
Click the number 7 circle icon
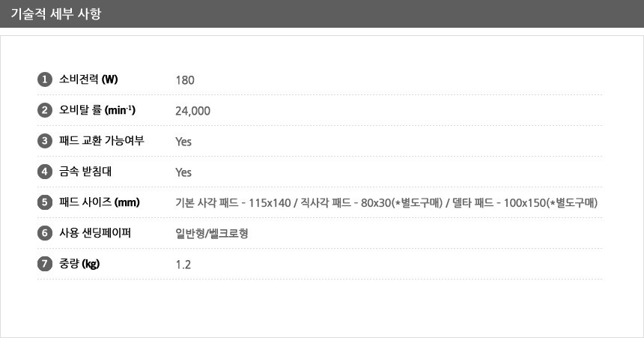[45, 264]
